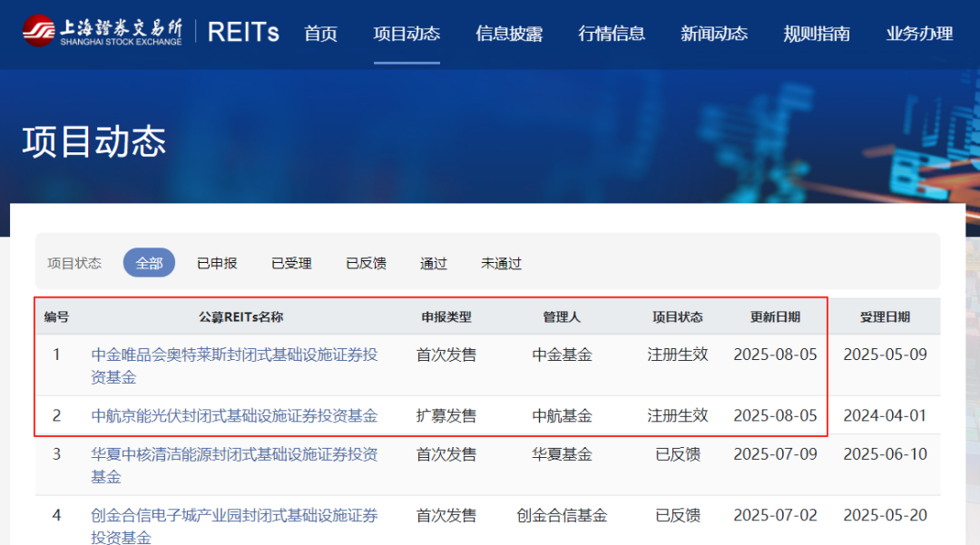This screenshot has width=980, height=545.
Task: Click acceptance date 2025-06-10
Action: 885,454
